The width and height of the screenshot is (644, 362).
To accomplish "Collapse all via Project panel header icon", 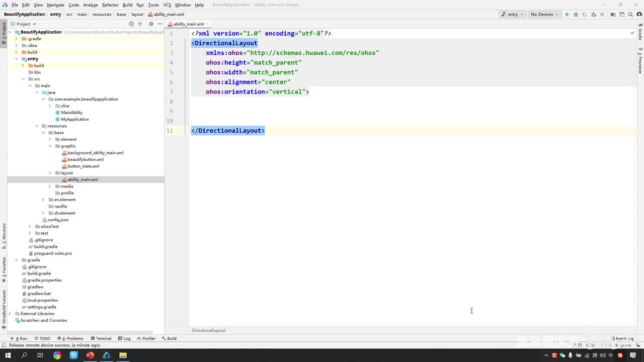I will (140, 24).
